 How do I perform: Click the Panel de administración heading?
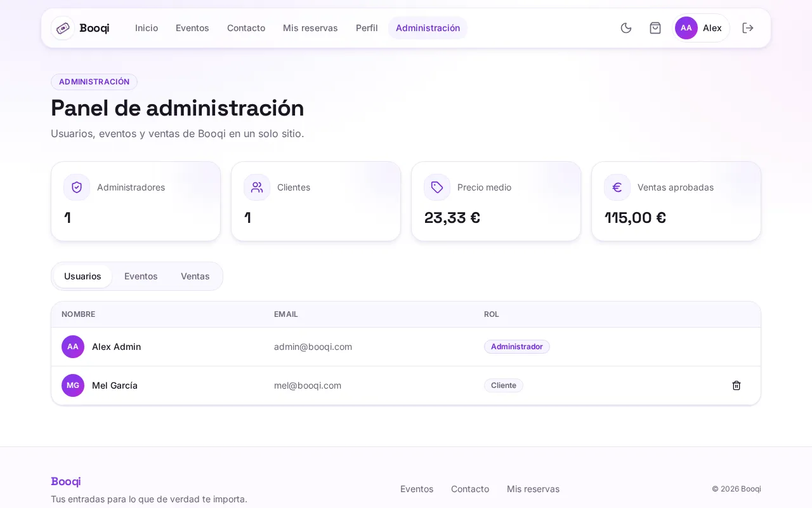point(178,108)
